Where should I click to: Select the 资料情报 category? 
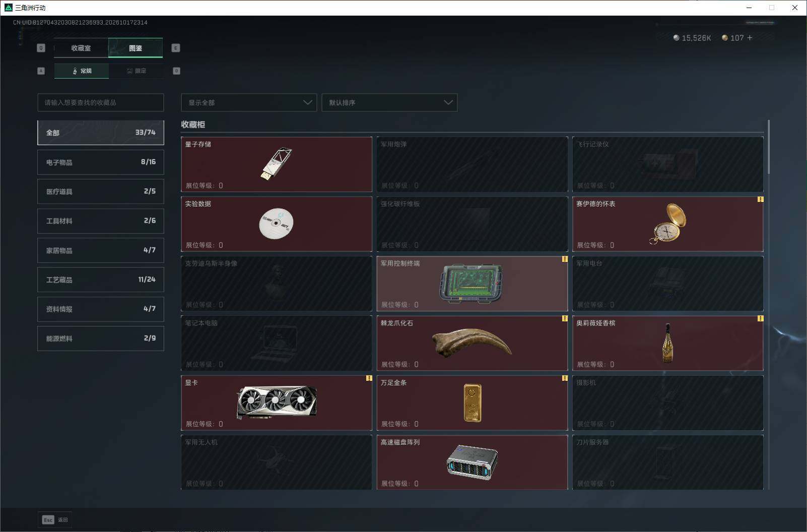[x=101, y=309]
